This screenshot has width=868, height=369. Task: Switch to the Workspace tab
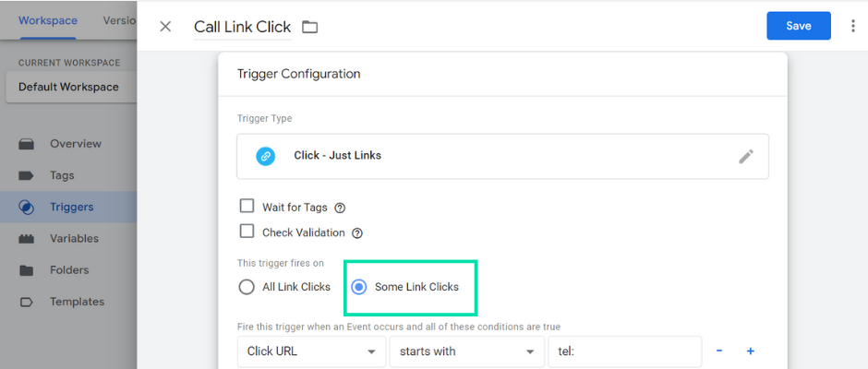pos(48,21)
